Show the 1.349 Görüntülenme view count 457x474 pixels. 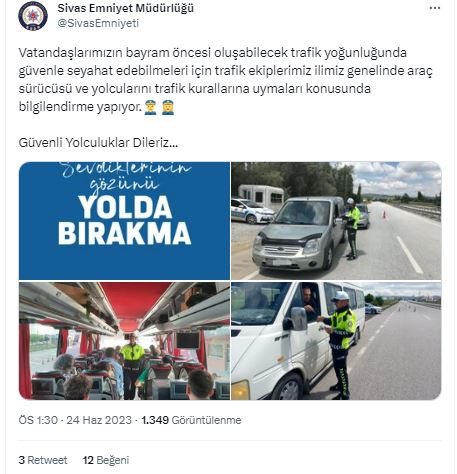coord(191,420)
